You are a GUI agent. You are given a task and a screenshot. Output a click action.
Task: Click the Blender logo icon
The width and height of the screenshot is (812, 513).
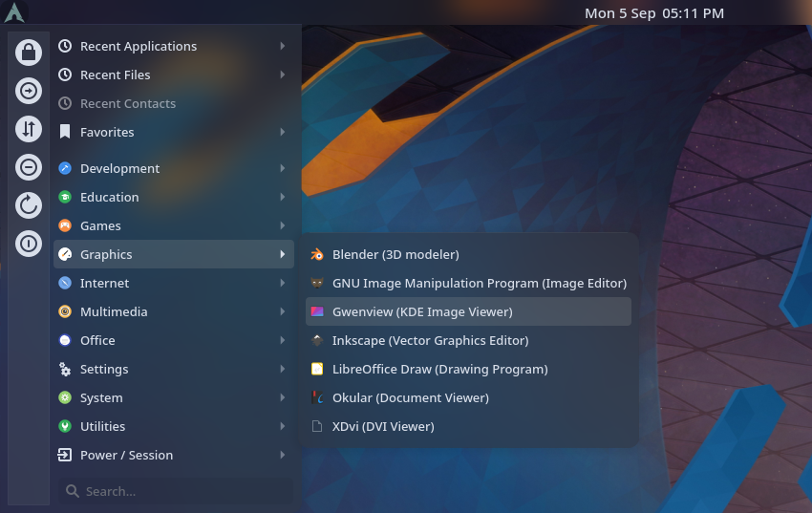pyautogui.click(x=317, y=255)
